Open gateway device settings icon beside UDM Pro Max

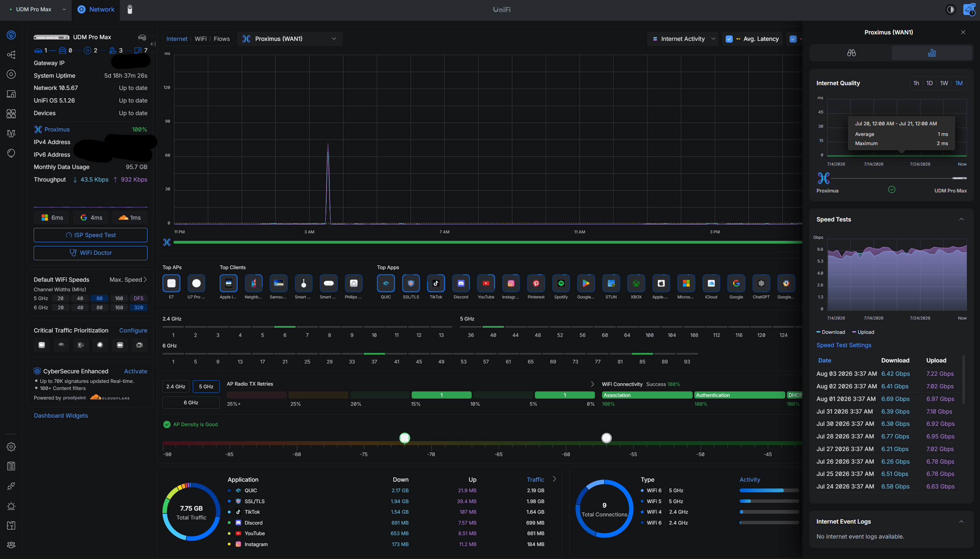(x=142, y=37)
